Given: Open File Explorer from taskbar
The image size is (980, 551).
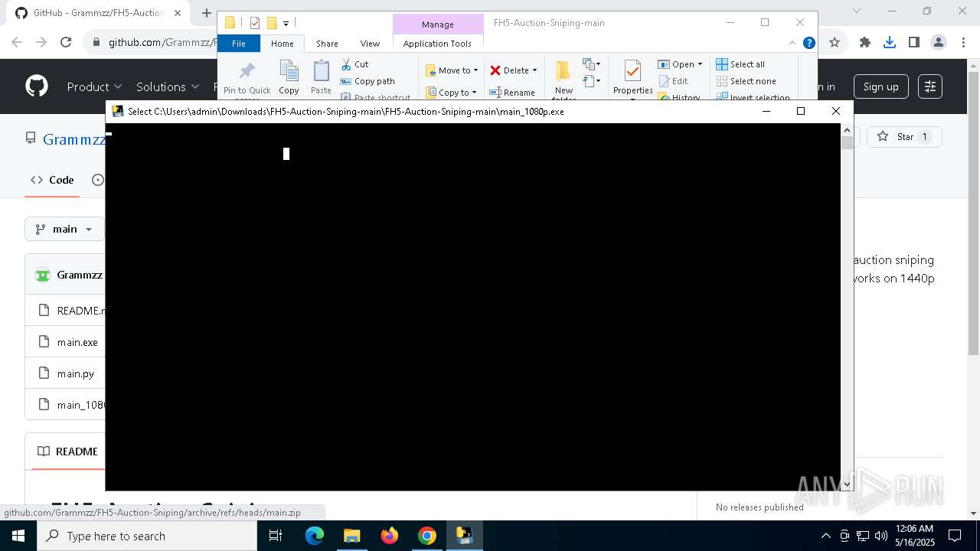Looking at the screenshot, I should coord(352,536).
